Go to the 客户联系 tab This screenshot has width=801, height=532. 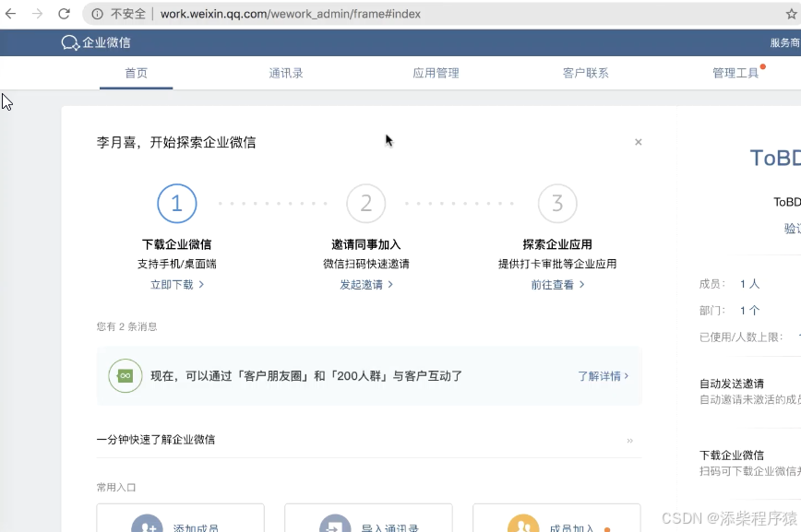[585, 73]
